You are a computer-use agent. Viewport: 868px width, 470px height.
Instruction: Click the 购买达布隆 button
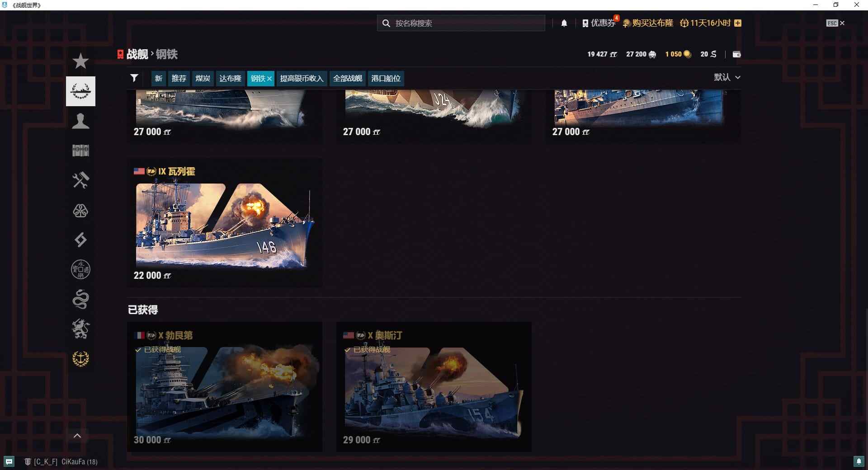pyautogui.click(x=648, y=23)
